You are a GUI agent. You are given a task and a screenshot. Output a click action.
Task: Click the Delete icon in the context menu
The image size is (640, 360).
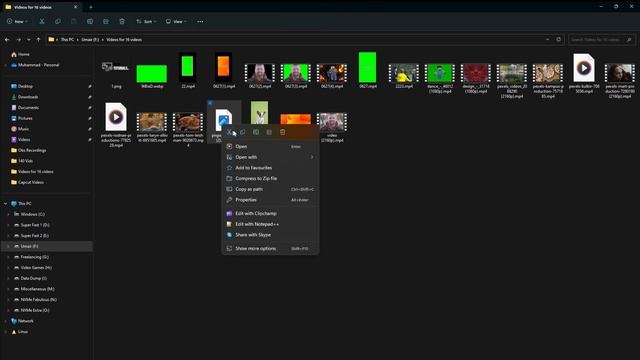[282, 132]
